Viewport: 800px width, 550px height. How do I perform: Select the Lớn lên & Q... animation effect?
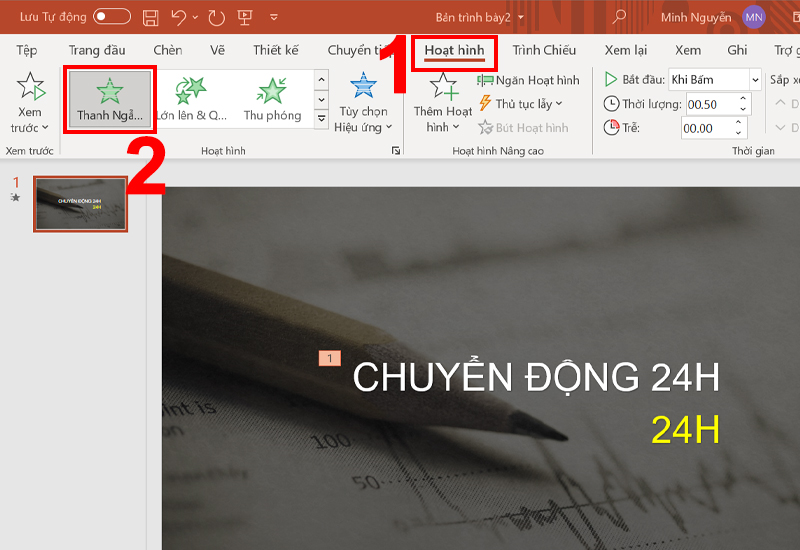click(191, 99)
